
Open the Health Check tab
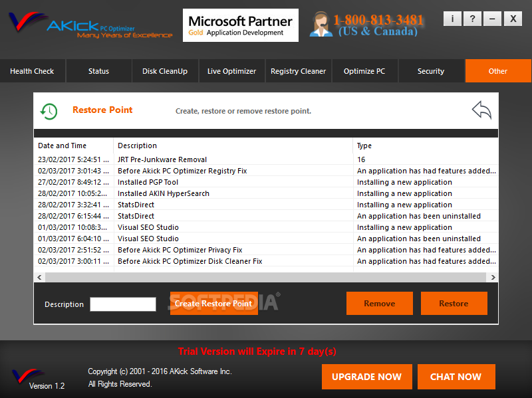pyautogui.click(x=32, y=71)
